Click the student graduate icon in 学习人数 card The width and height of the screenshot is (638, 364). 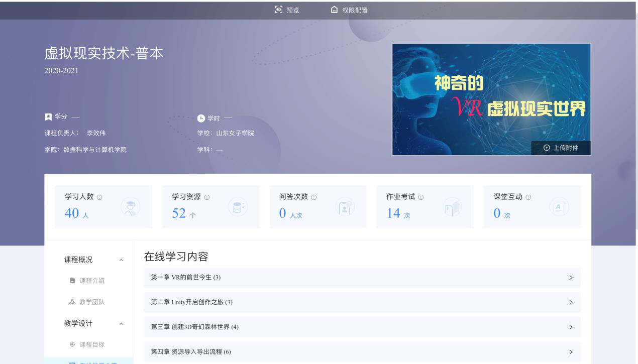coord(130,207)
